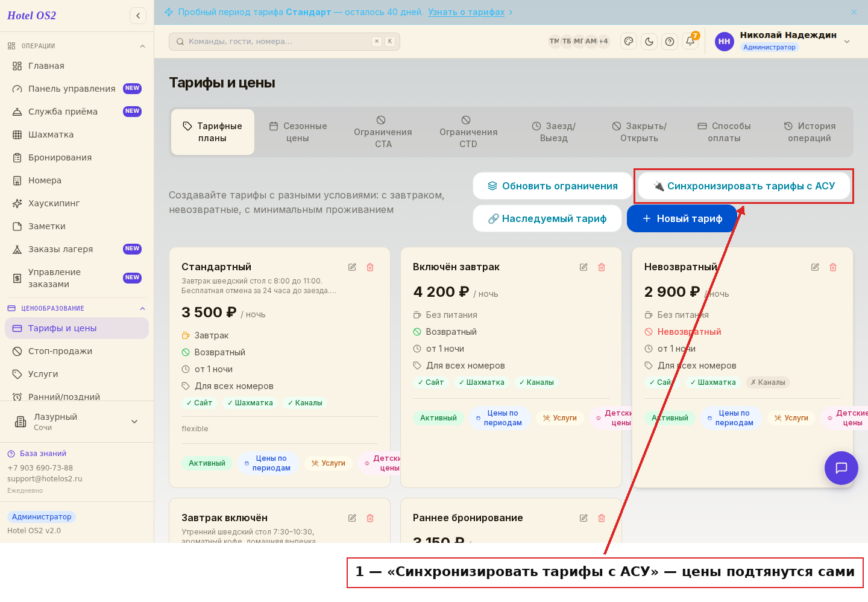
Task: Open notifications bell with badge
Action: click(691, 41)
